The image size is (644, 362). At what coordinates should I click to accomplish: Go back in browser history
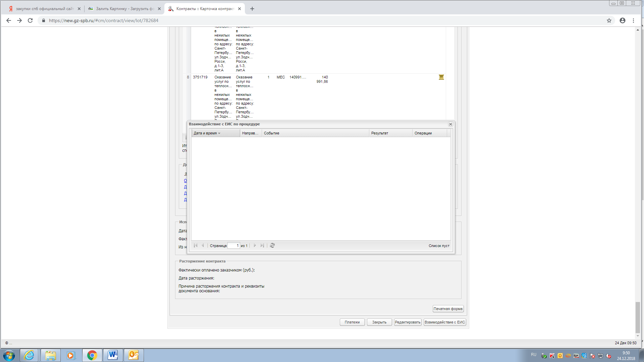[x=9, y=20]
